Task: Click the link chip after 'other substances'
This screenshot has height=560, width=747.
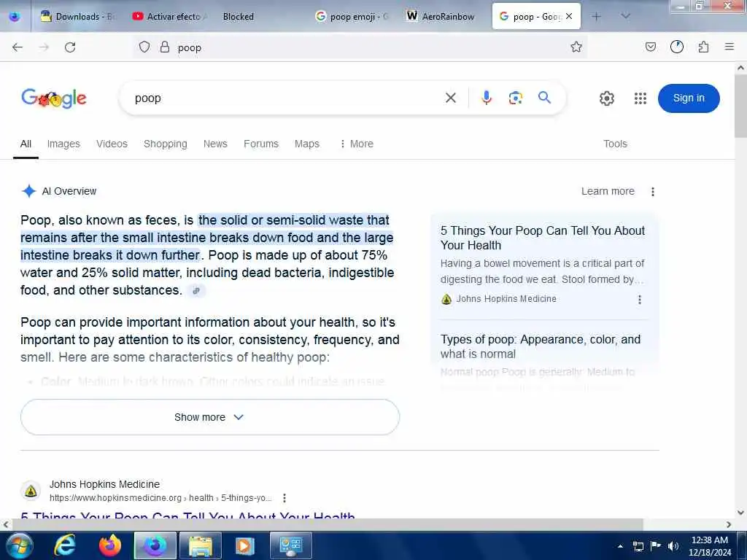Action: 196,290
